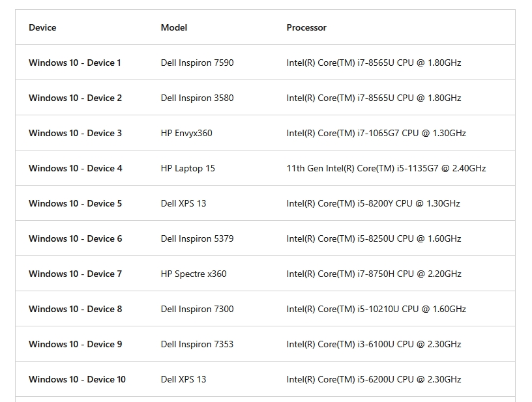Select the i7-8565U processor text for Device 2

[x=374, y=98]
